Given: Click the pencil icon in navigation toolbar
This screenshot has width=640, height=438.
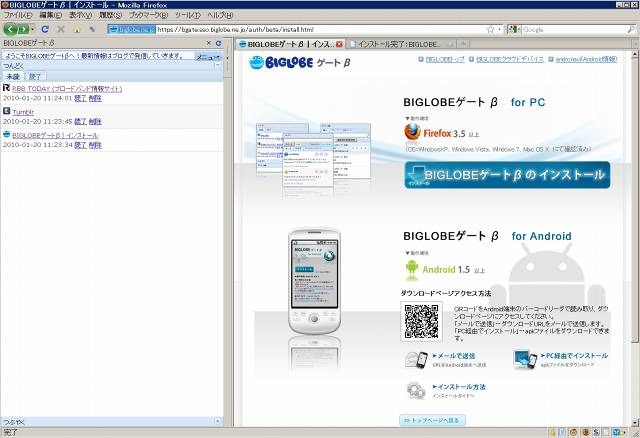Looking at the screenshot, I should [92, 29].
